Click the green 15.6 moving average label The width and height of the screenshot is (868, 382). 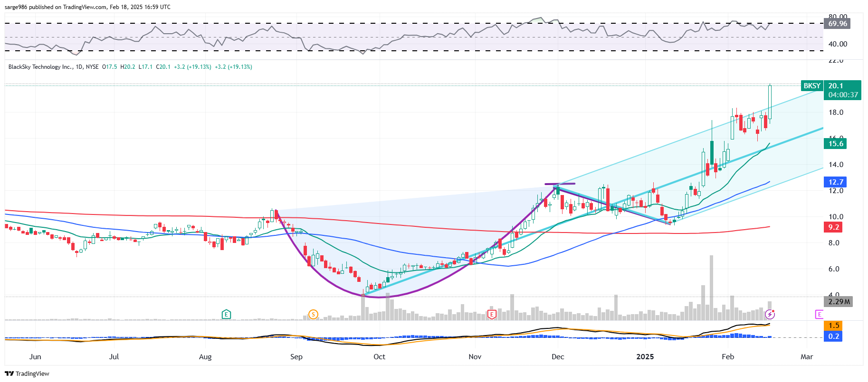836,144
